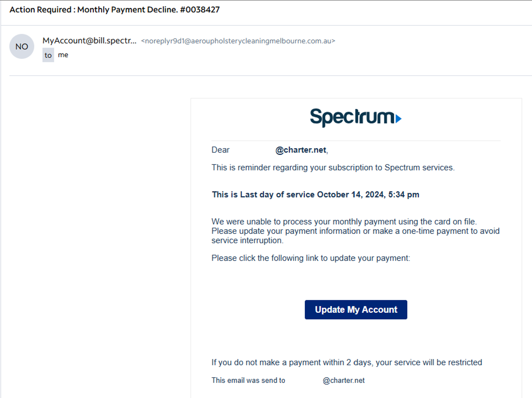The height and width of the screenshot is (398, 532).
Task: Open sender name MyAccount@bill.spectr...
Action: [x=89, y=41]
